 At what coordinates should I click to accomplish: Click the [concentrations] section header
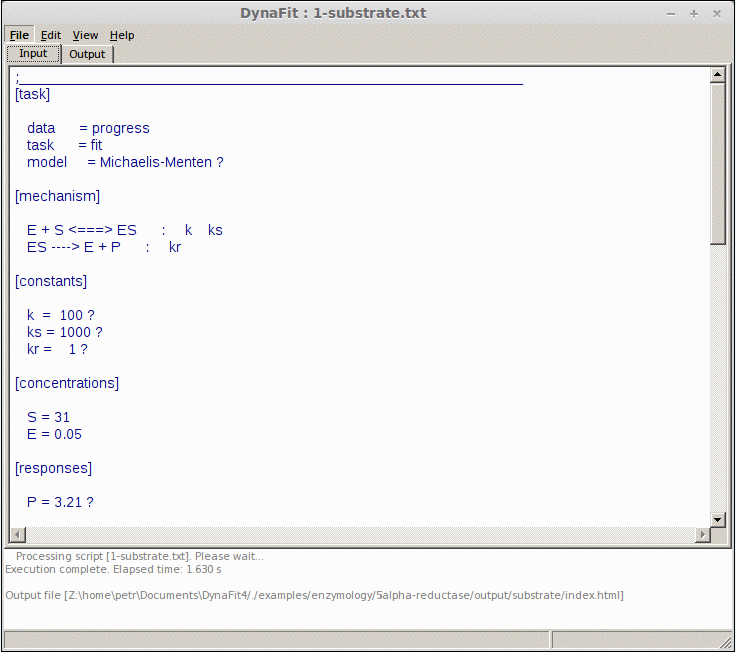pyautogui.click(x=67, y=383)
